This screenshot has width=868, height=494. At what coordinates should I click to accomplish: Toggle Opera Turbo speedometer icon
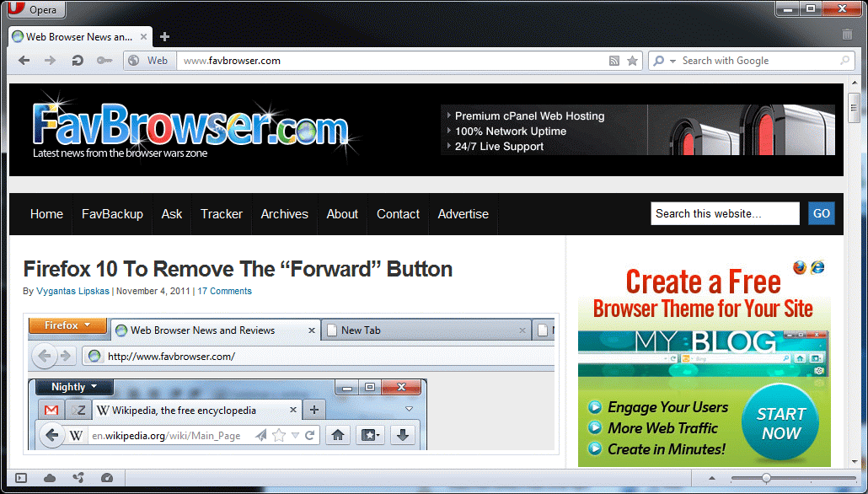106,478
